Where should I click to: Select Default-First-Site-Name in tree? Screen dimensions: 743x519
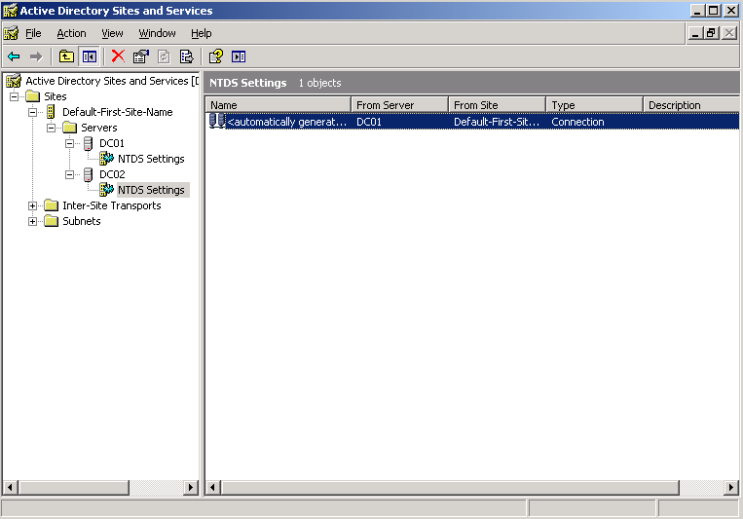118,112
